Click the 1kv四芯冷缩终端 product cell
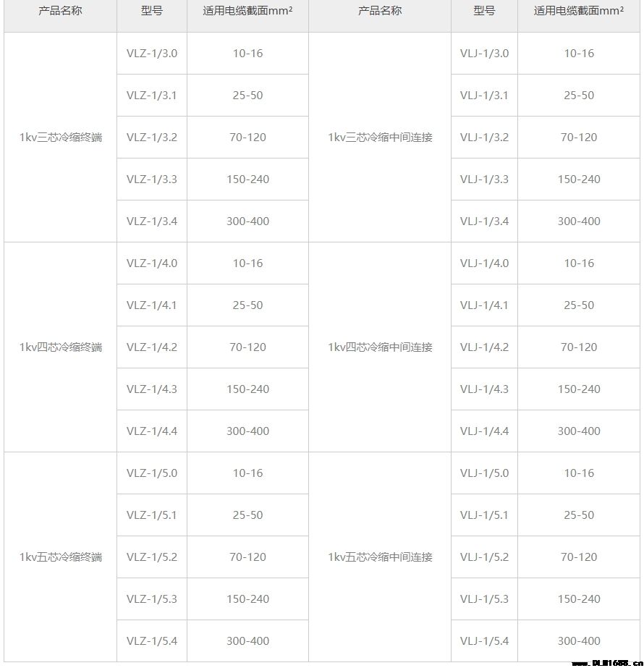The image size is (644, 668). pos(61,347)
